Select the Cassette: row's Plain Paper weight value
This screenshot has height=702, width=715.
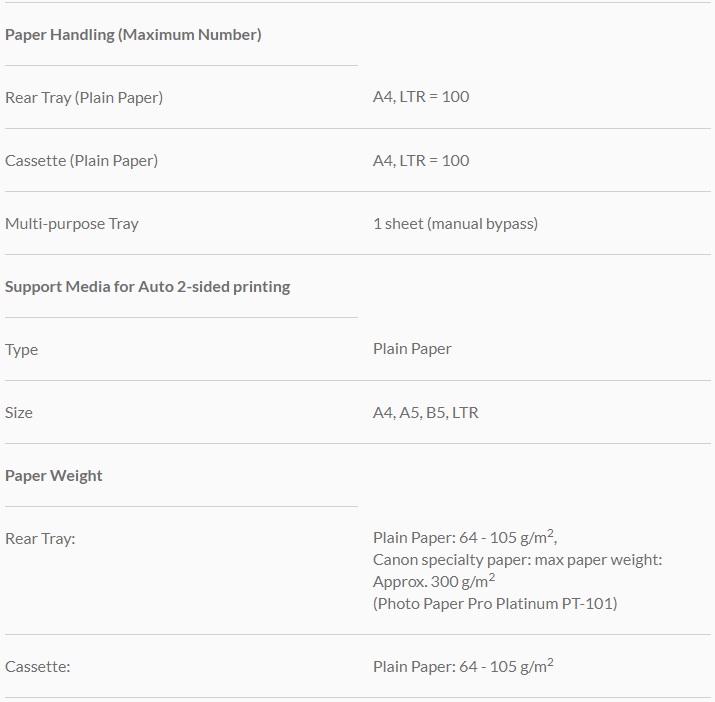point(463,666)
